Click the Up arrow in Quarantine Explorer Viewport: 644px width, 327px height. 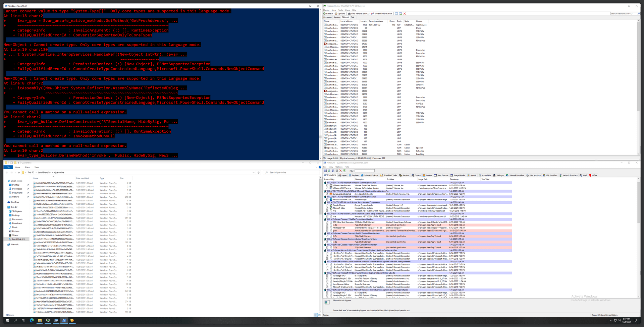click(x=19, y=173)
